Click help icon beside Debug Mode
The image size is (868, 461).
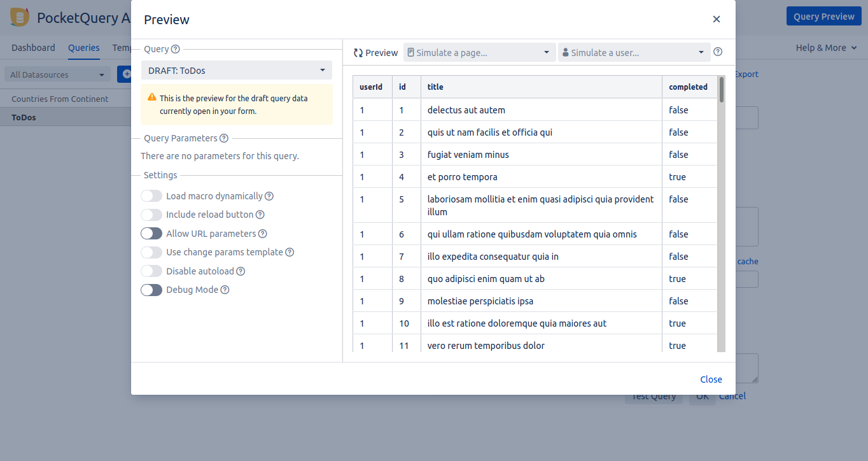click(x=225, y=290)
